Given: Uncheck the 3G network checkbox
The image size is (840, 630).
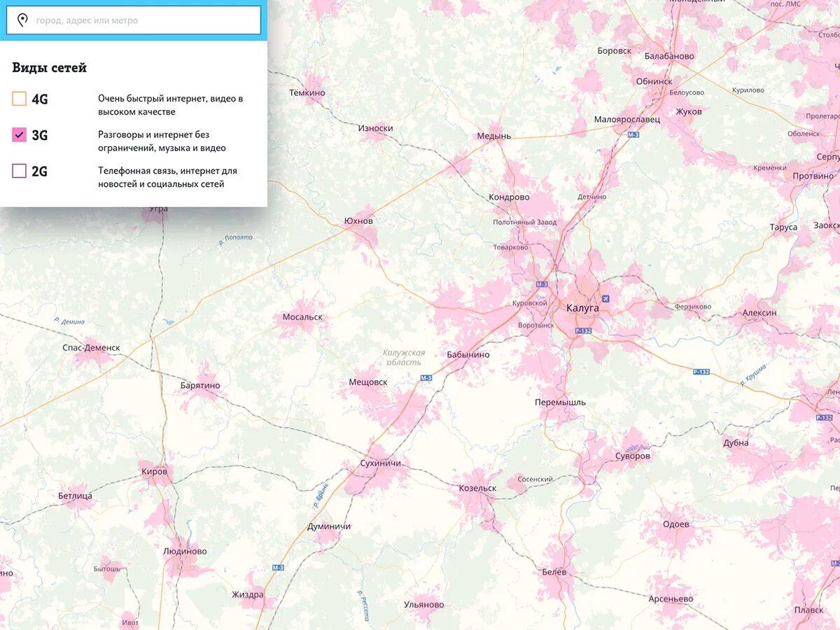Looking at the screenshot, I should 20,135.
